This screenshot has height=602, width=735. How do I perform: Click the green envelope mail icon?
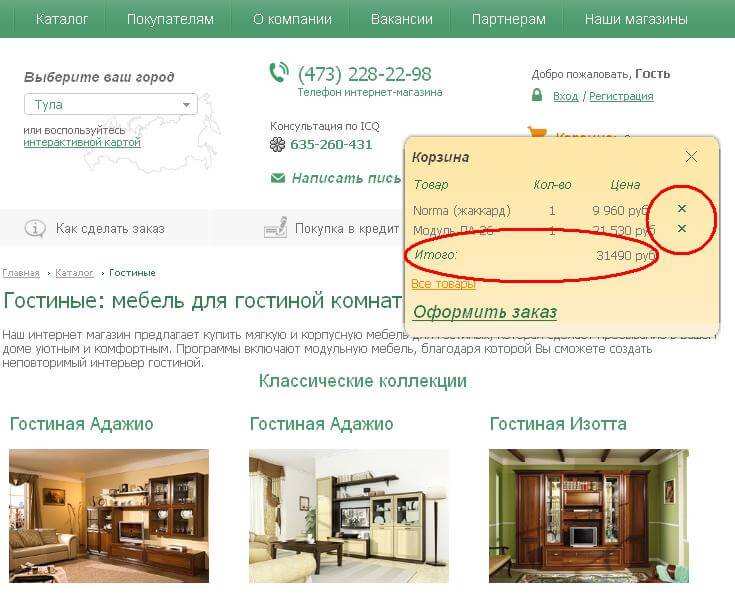pyautogui.click(x=278, y=178)
